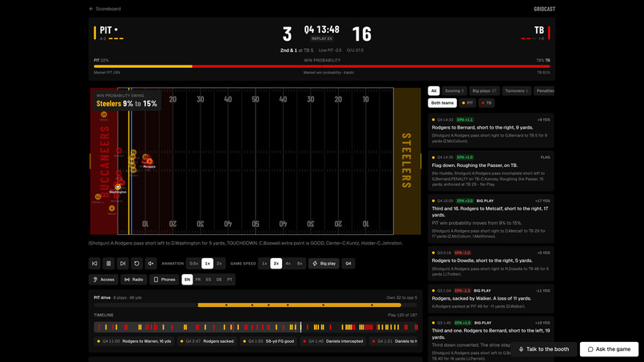Screen dimensions: 644x362
Task: Filter plays by Scoring
Action: (x=455, y=91)
